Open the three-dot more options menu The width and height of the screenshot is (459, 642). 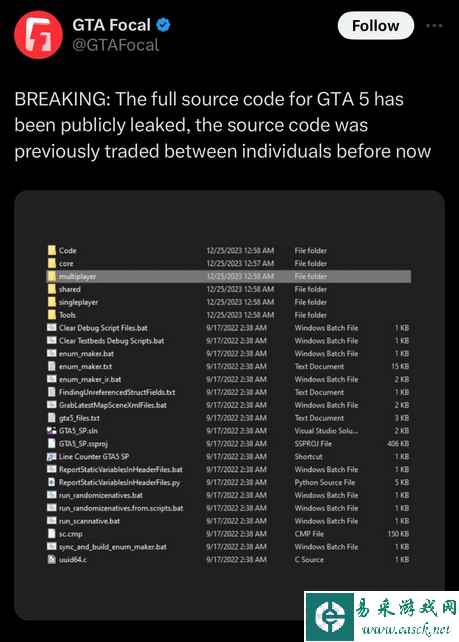click(434, 26)
